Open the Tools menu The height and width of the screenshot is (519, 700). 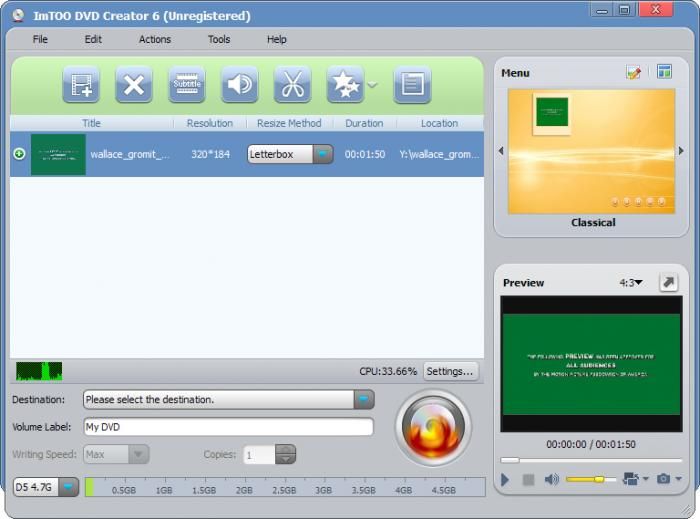(219, 39)
